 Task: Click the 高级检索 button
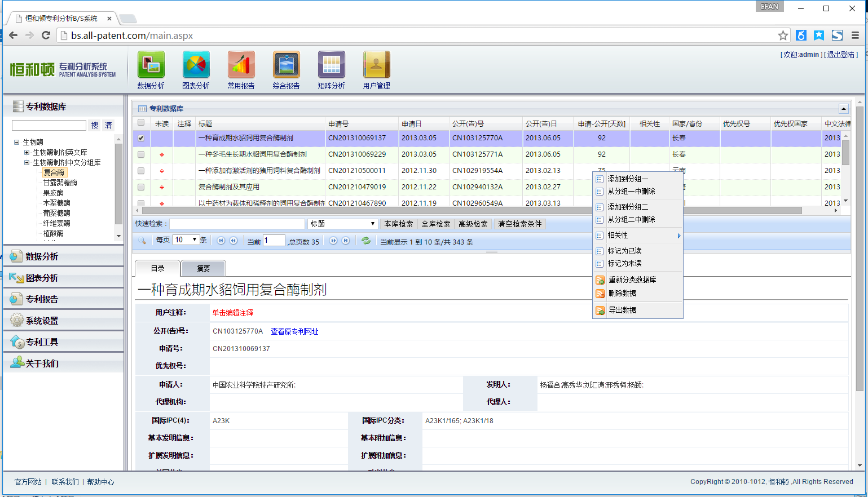(473, 224)
